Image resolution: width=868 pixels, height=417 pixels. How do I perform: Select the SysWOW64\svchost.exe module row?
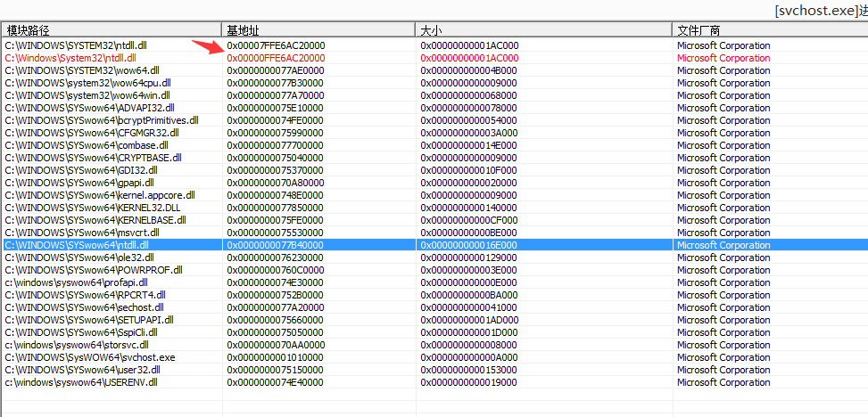[435, 357]
